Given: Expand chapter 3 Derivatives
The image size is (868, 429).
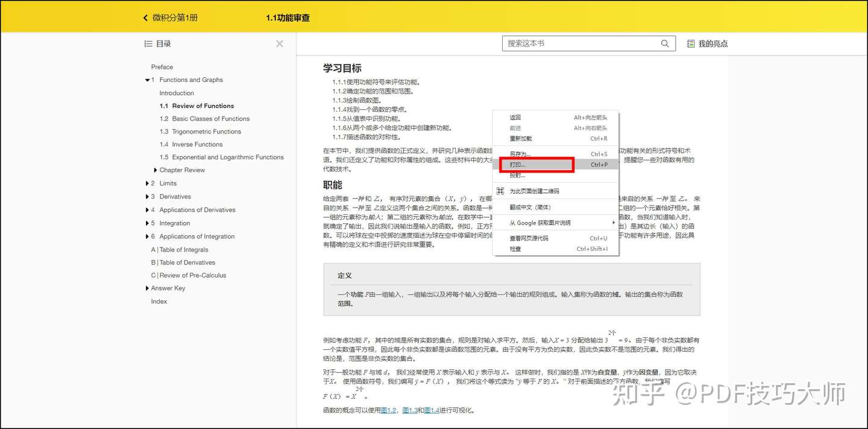Looking at the screenshot, I should pyautogui.click(x=147, y=197).
